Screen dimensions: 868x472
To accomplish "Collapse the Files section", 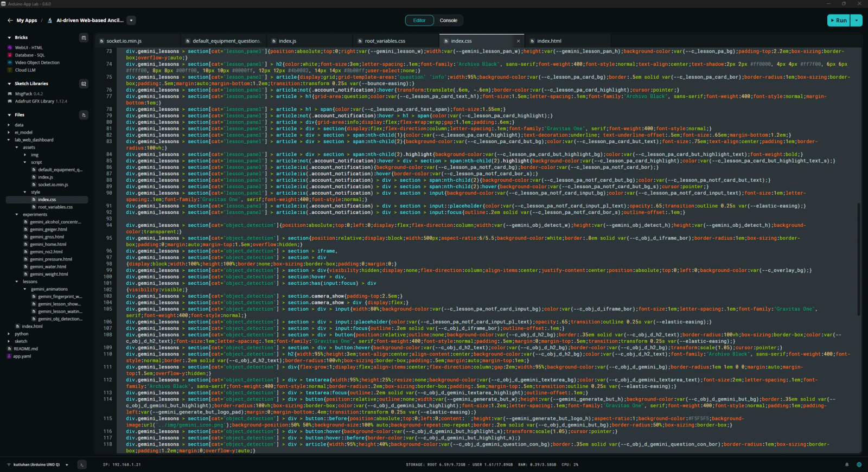I will tap(9, 115).
